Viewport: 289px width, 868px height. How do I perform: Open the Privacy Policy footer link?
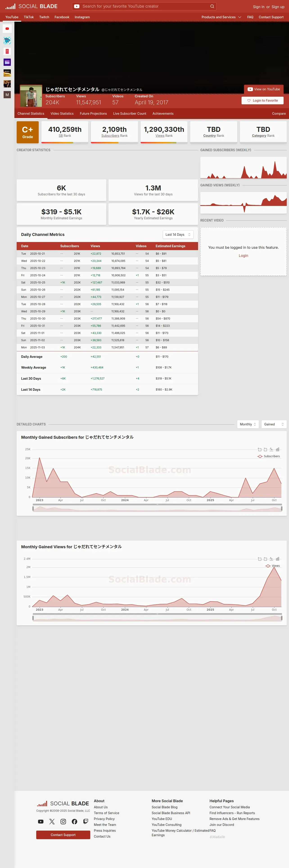pos(104,819)
